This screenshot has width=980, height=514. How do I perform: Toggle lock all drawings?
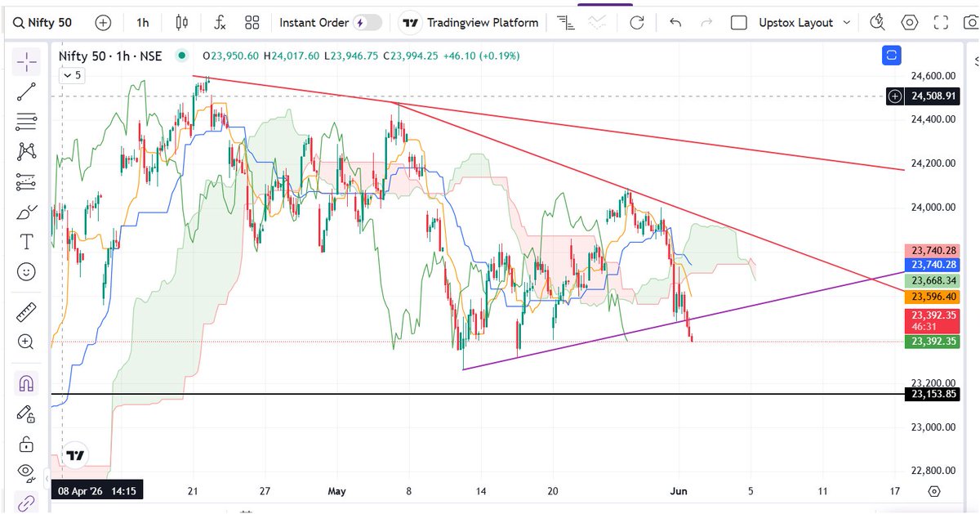click(x=26, y=444)
